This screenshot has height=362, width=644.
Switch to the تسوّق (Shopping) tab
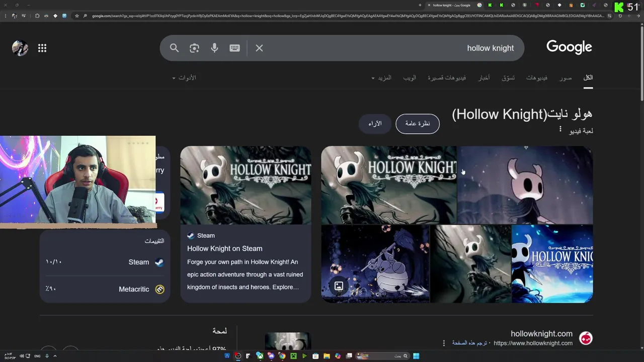(508, 77)
